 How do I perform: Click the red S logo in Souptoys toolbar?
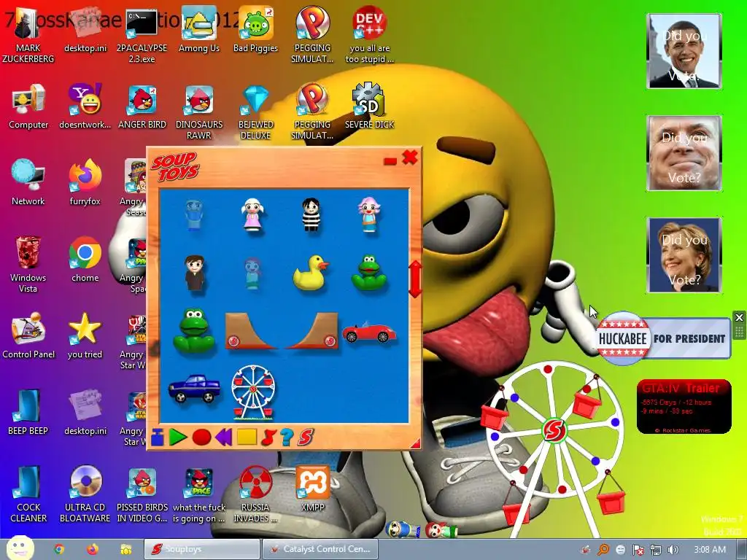(x=306, y=437)
